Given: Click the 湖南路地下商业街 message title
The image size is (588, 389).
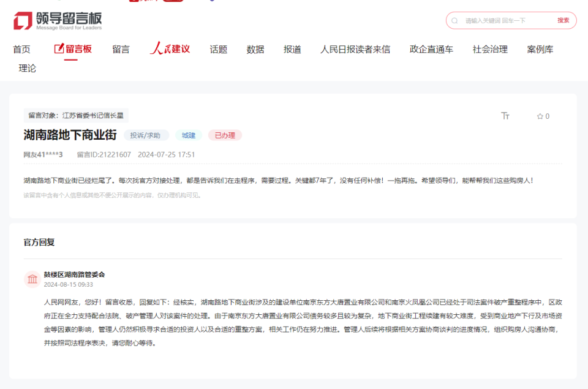Looking at the screenshot, I should (x=70, y=135).
